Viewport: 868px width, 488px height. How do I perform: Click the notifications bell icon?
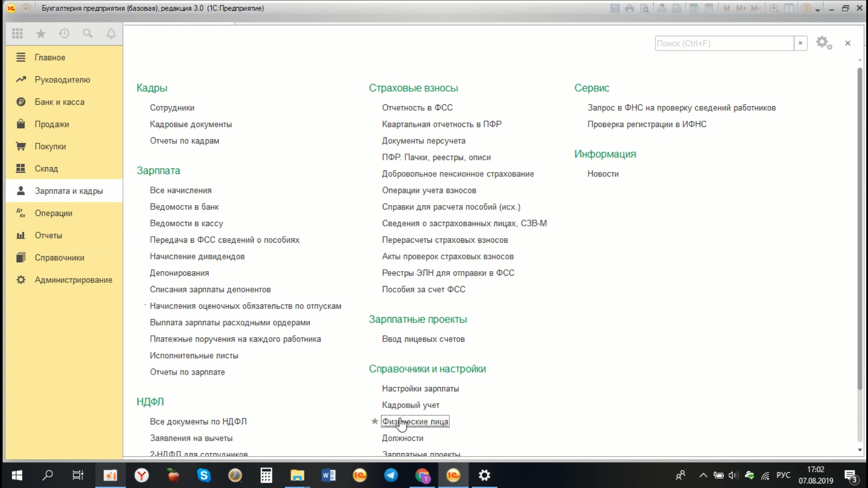pyautogui.click(x=111, y=33)
